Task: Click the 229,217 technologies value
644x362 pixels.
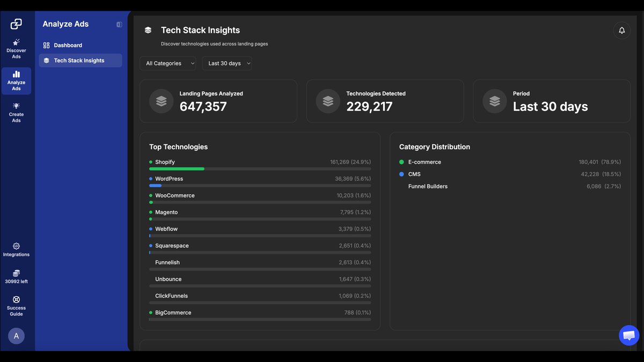Action: pyautogui.click(x=369, y=106)
